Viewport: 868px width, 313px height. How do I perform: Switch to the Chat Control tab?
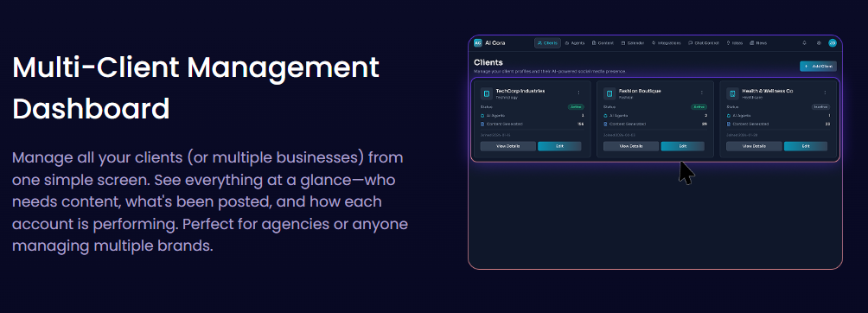pyautogui.click(x=704, y=42)
